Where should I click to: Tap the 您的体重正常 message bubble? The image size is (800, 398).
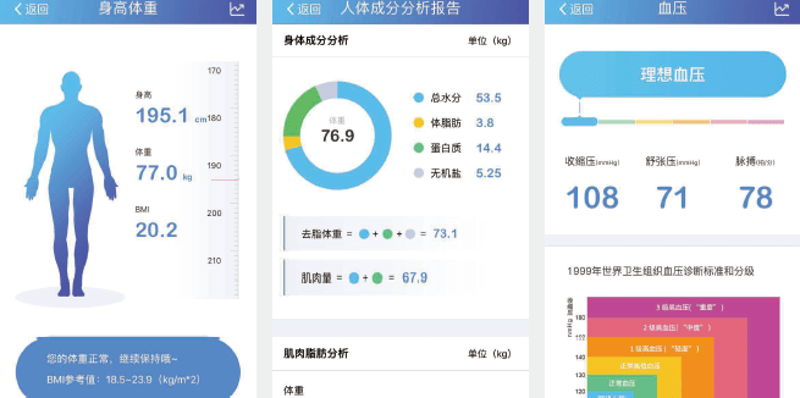pos(128,367)
